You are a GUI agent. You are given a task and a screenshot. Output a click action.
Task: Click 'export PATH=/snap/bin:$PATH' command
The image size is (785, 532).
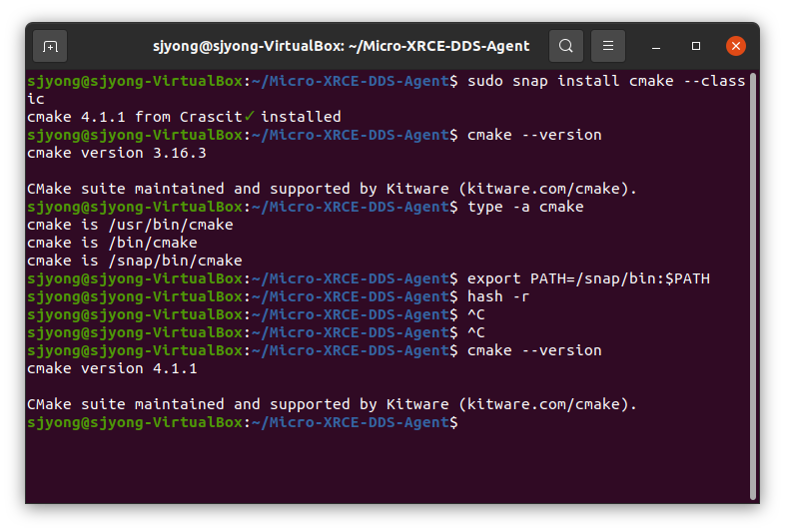[x=588, y=278]
